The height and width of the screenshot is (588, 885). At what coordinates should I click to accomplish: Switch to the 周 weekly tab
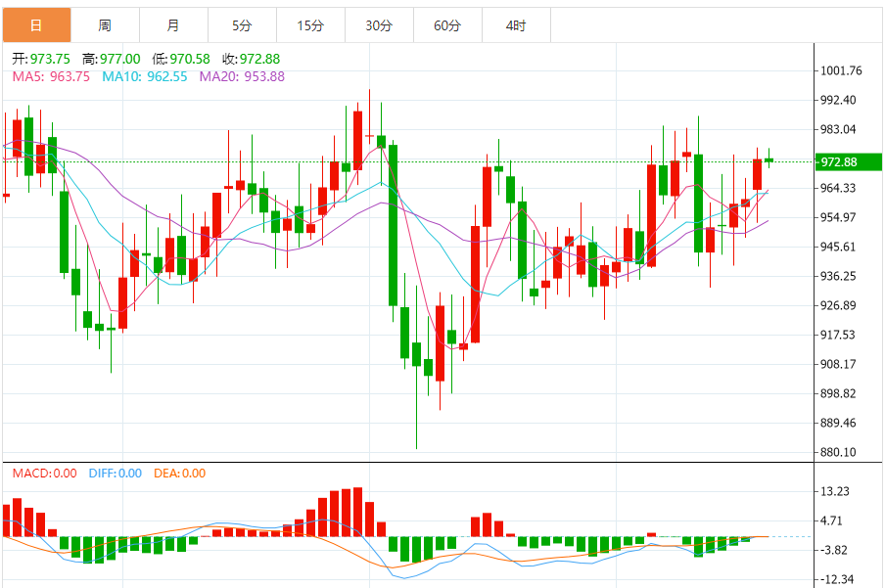tap(105, 25)
